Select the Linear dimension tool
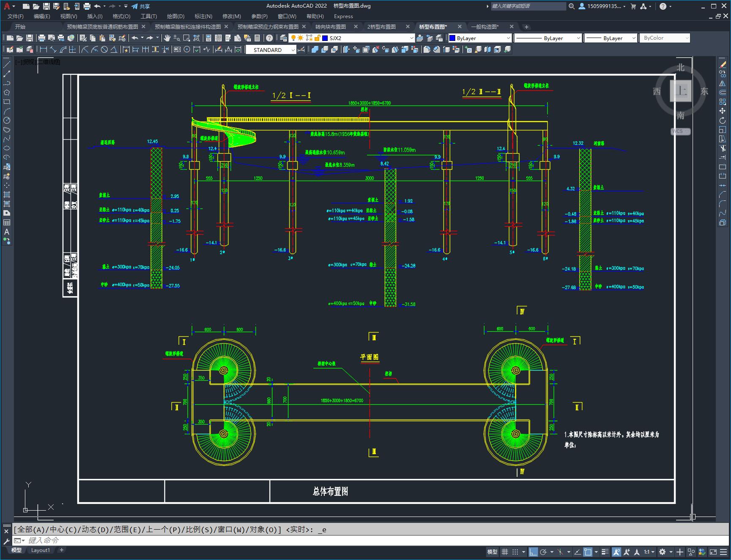This screenshot has height=560, width=731. [x=43, y=49]
